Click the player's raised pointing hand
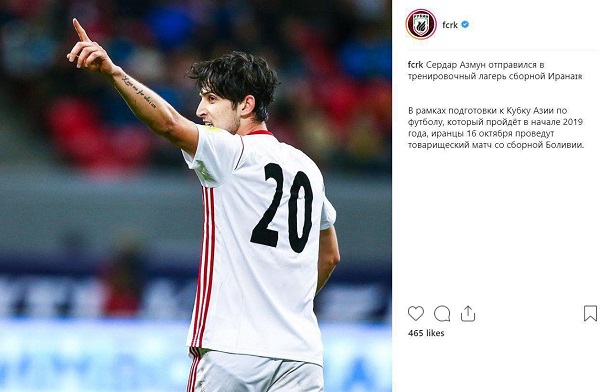This screenshot has height=392, width=600. click(87, 48)
